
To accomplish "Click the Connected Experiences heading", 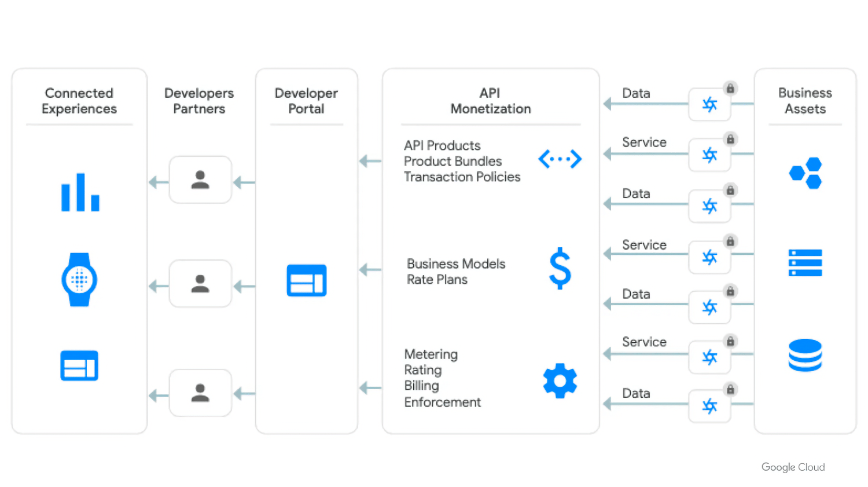I will (x=79, y=101).
